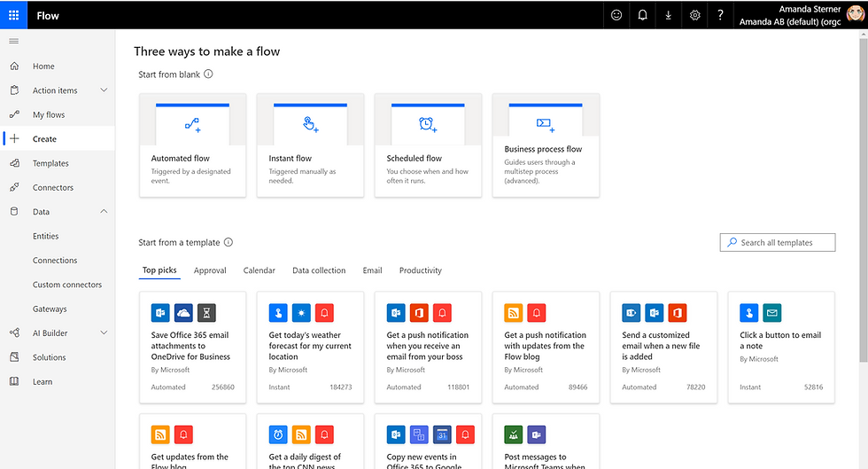868x469 pixels.
Task: Click Flow title in header
Action: click(48, 16)
